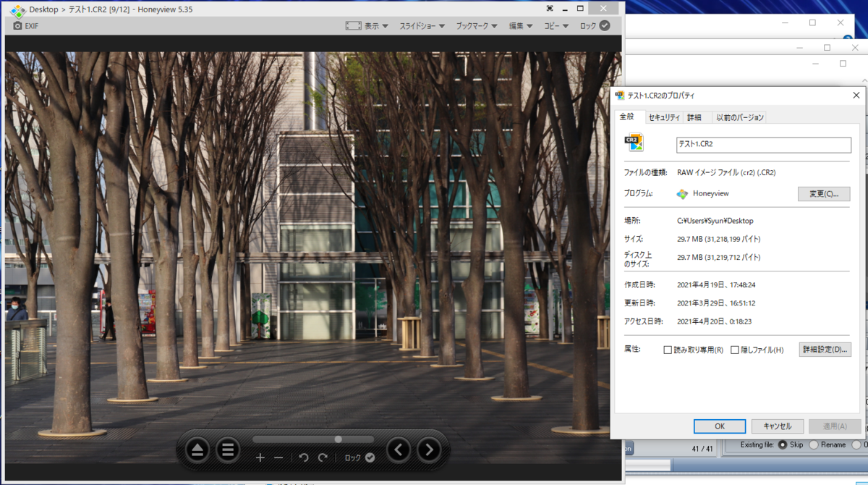
Task: Toggle full screen icon in Honeyview title bar
Action: tap(550, 9)
